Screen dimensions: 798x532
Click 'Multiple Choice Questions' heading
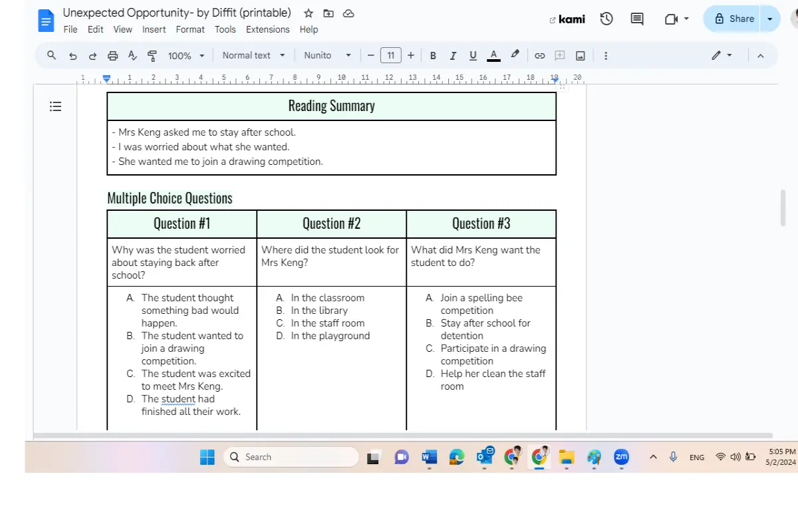point(170,198)
